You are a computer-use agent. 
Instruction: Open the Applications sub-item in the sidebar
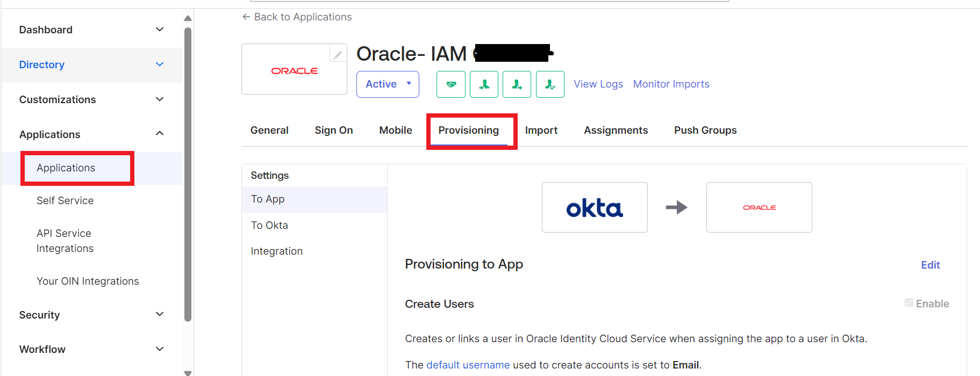click(x=66, y=168)
